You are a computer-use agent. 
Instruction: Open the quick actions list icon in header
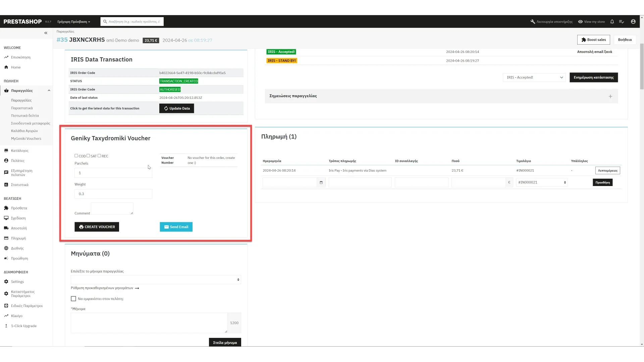[x=622, y=21]
